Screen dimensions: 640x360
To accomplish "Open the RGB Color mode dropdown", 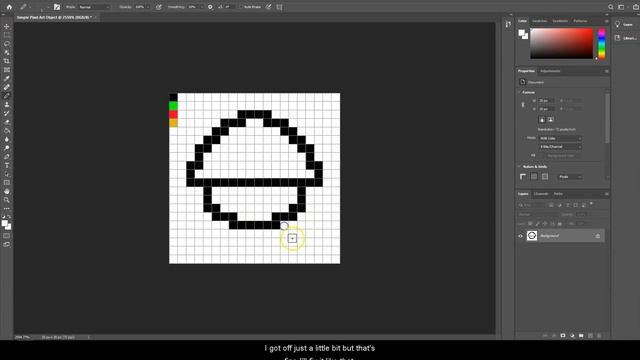I will tap(560, 138).
